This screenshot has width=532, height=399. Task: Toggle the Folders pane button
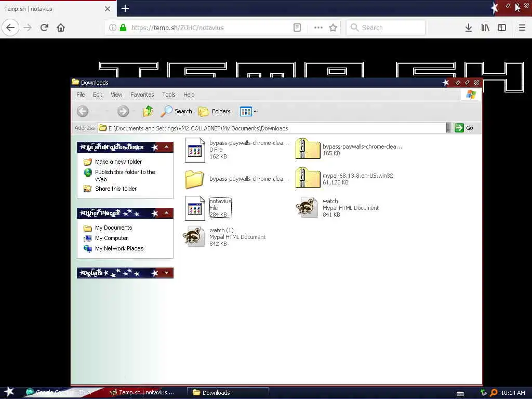(215, 111)
